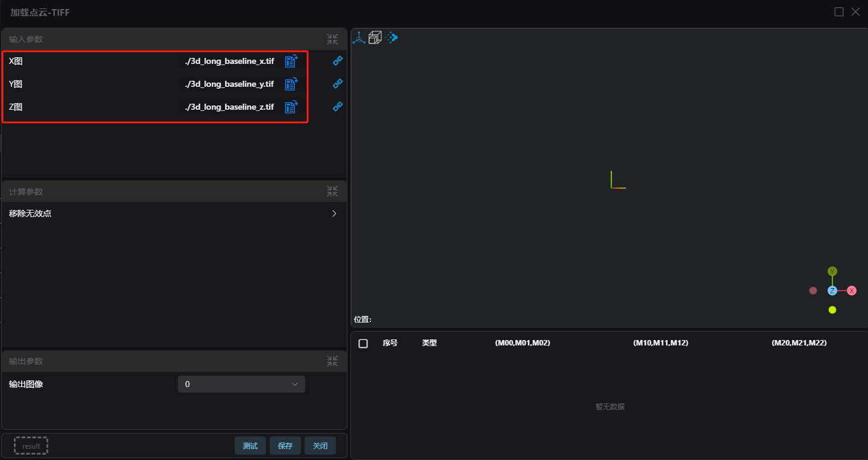Open the 输出图像 dropdown
Image resolution: width=868 pixels, height=460 pixels.
pos(241,384)
